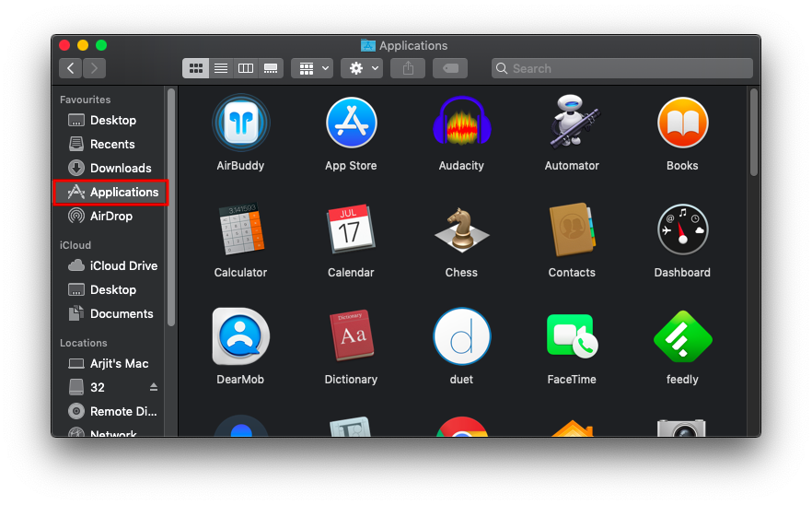The image size is (812, 505).
Task: Eject the 32 volume
Action: (x=154, y=387)
